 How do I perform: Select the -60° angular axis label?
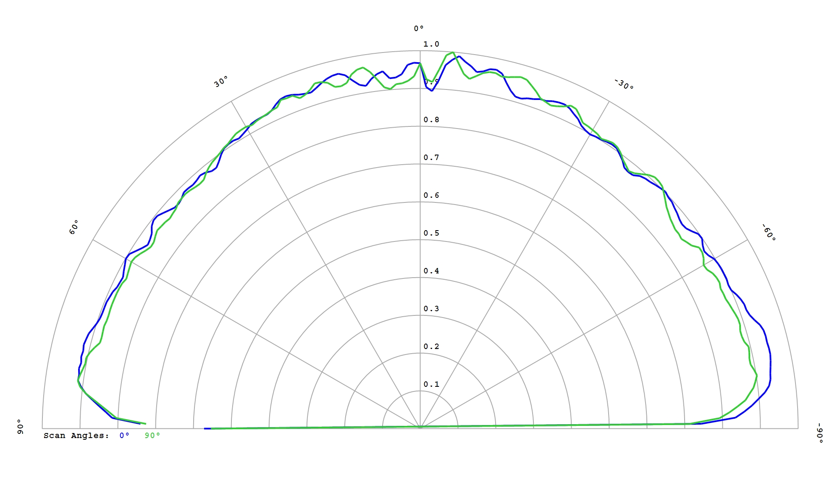769,232
